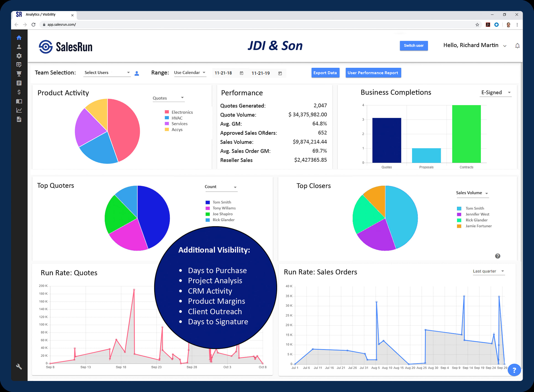
Task: Click the user profile sidebar icon
Action: coord(19,47)
